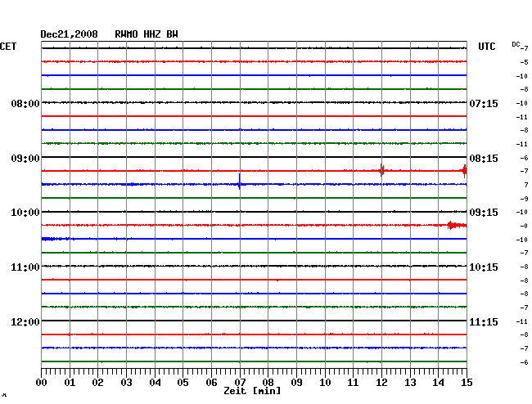This screenshot has width=532, height=404.
Task: Select the 11:00 CET time label
Action: (25, 267)
